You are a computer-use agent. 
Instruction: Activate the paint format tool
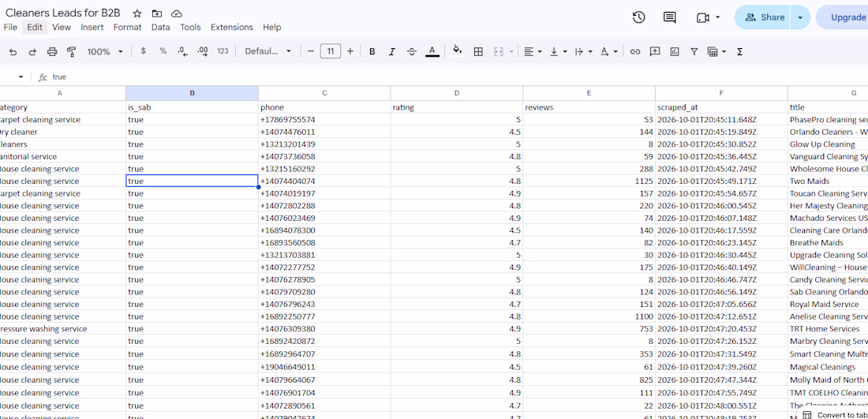71,51
